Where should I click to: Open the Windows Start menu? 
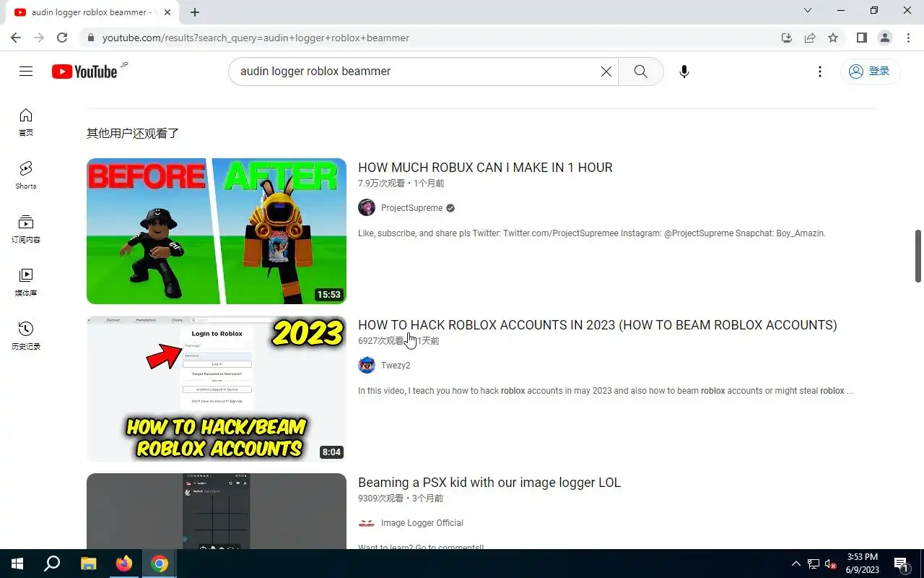(17, 564)
